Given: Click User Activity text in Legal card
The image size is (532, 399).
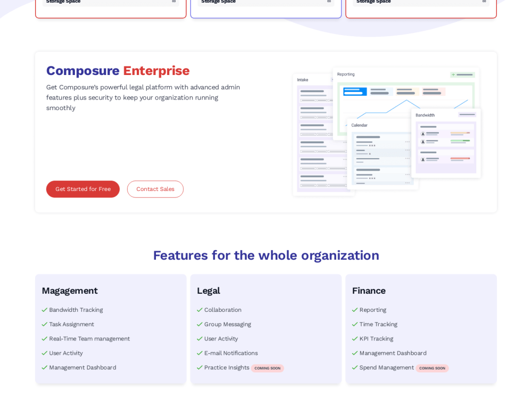Looking at the screenshot, I should coord(221,338).
